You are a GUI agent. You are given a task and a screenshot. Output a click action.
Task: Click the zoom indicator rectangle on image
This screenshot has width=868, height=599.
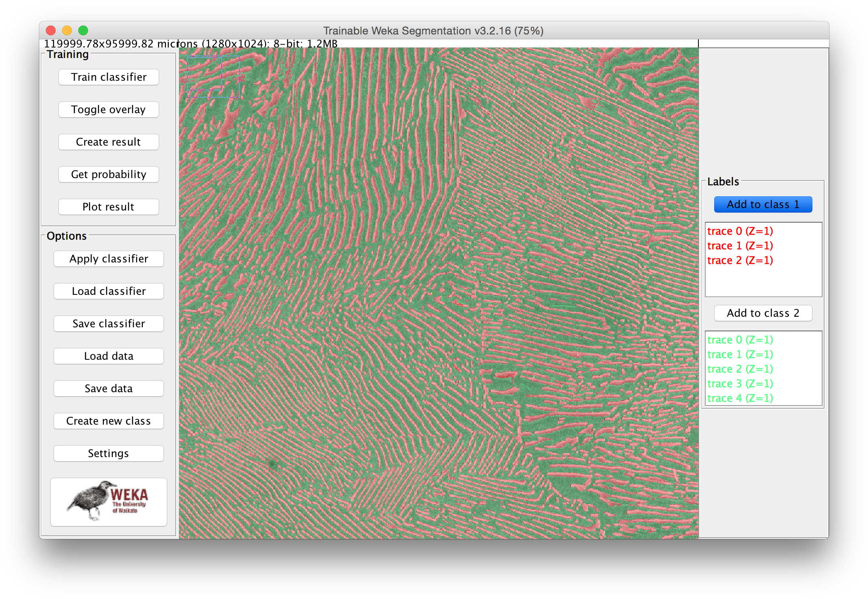(x=213, y=77)
